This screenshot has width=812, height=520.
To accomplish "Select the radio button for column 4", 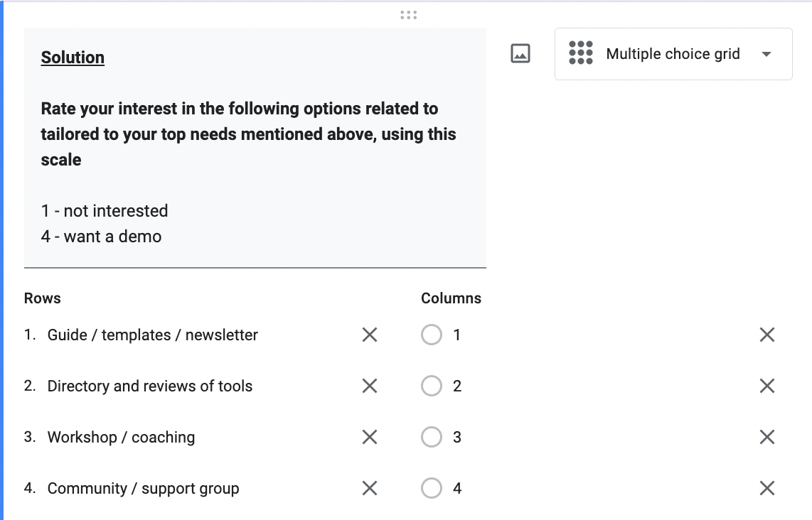I will click(432, 488).
